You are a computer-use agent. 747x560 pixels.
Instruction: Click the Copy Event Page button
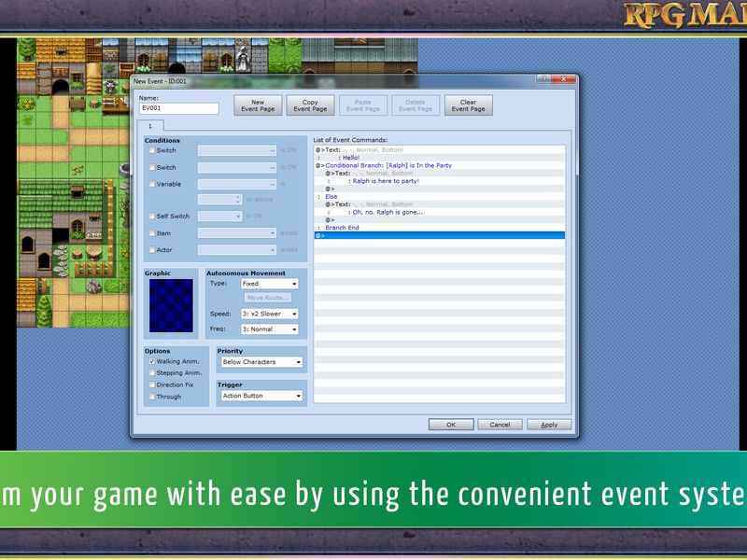tap(310, 105)
